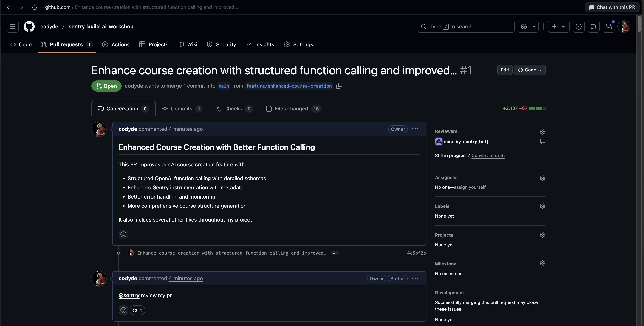Open Assignees settings gear
The image size is (644, 326).
click(x=542, y=178)
